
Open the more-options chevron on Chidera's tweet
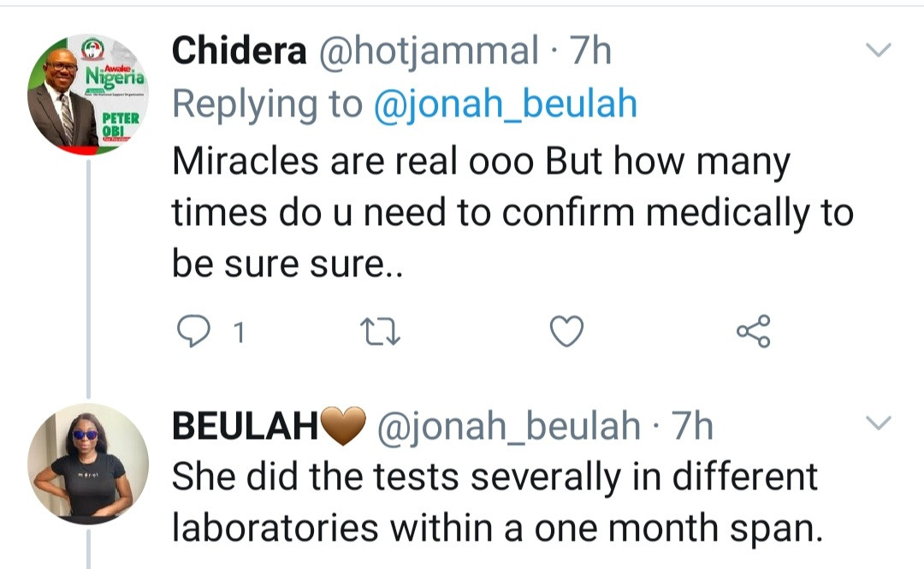tap(880, 51)
